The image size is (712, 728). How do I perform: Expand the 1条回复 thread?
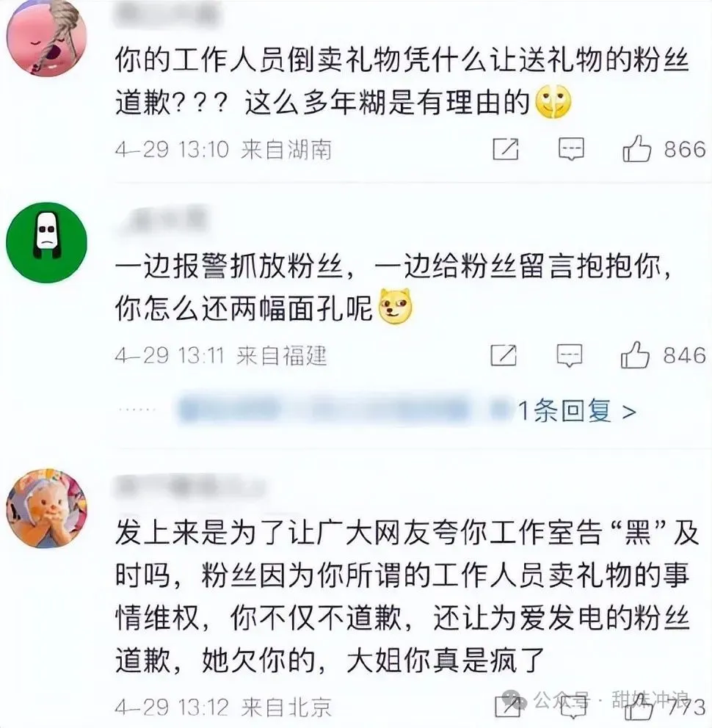tap(576, 411)
